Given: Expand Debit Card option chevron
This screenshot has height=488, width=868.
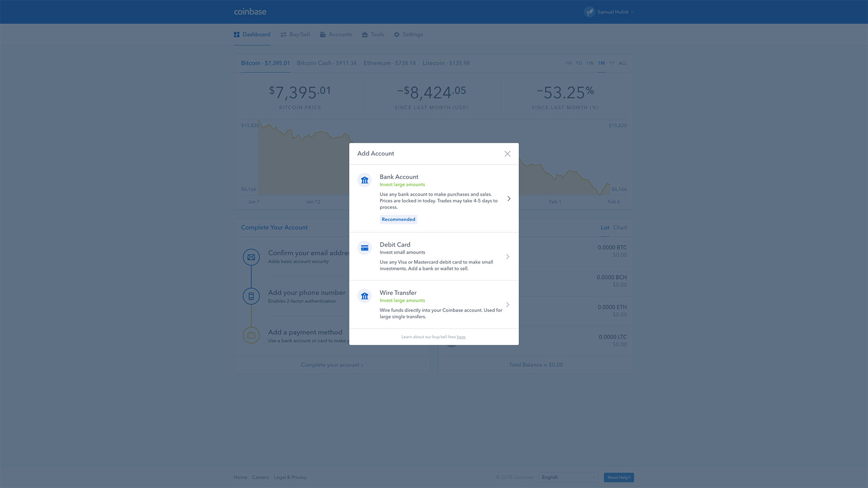Looking at the screenshot, I should coord(507,257).
